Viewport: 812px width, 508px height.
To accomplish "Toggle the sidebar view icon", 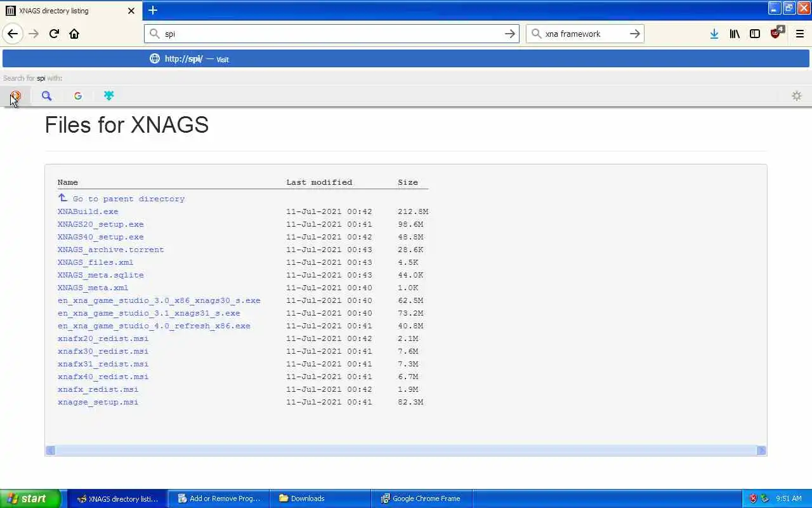I will pos(755,34).
